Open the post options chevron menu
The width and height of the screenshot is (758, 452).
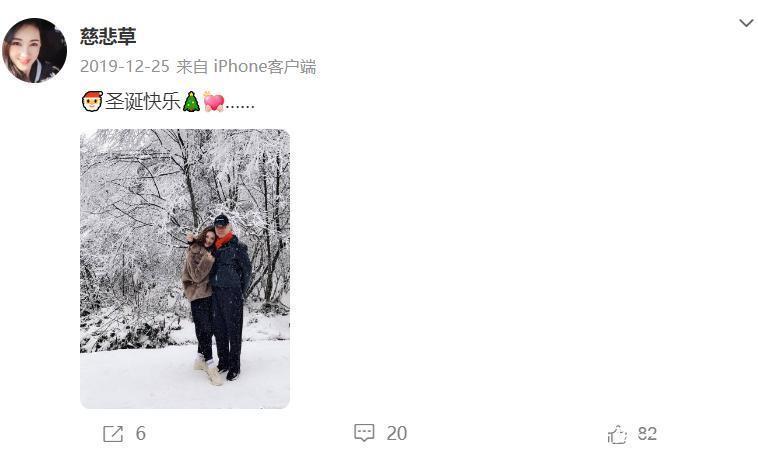point(746,23)
